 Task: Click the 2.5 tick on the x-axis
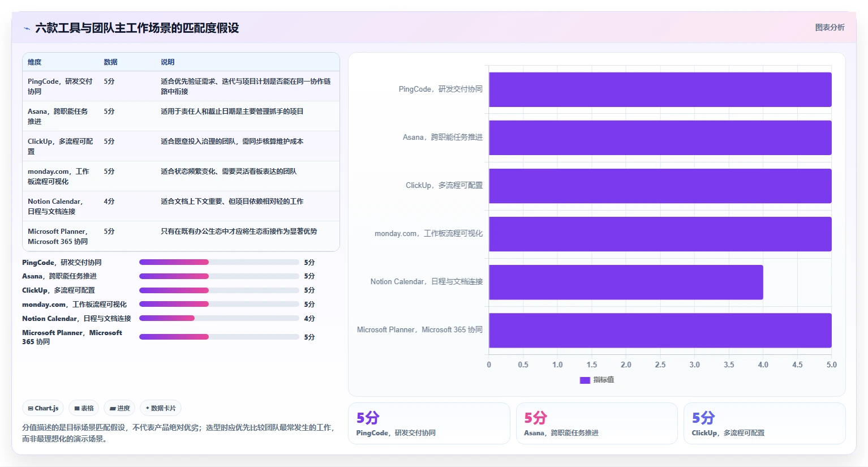[x=660, y=365]
